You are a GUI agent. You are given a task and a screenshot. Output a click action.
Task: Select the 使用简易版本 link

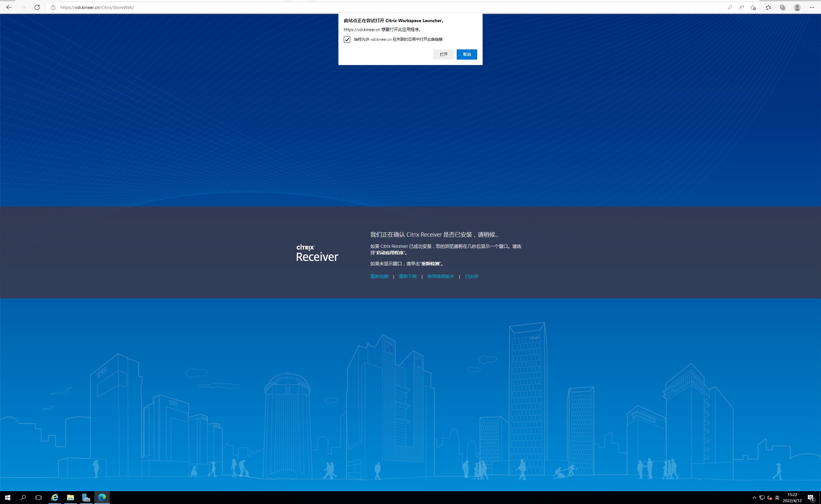440,276
